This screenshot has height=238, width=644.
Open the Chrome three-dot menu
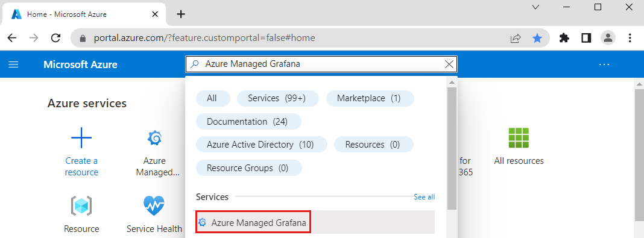[x=630, y=38]
